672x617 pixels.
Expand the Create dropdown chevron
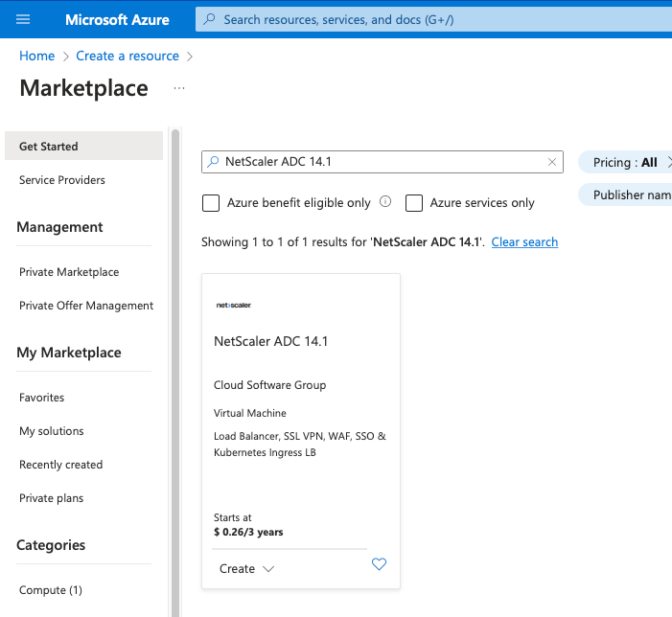[268, 569]
